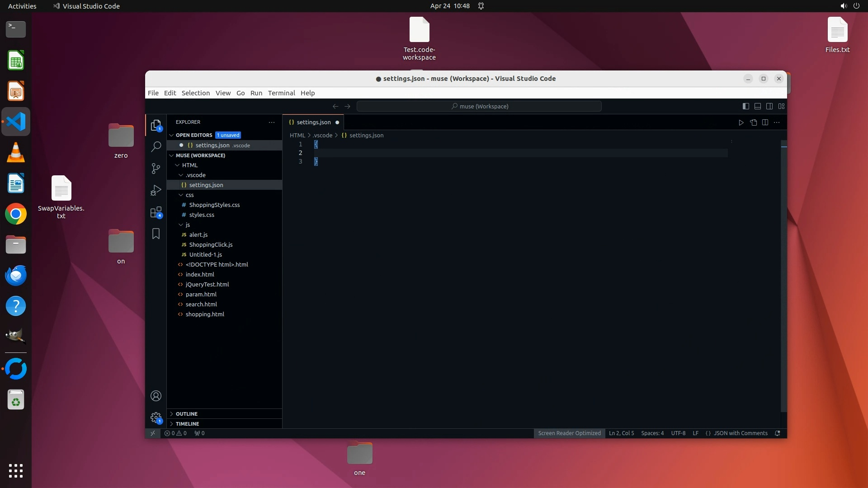Expand the Outline section
This screenshot has width=868, height=488.
point(186,414)
